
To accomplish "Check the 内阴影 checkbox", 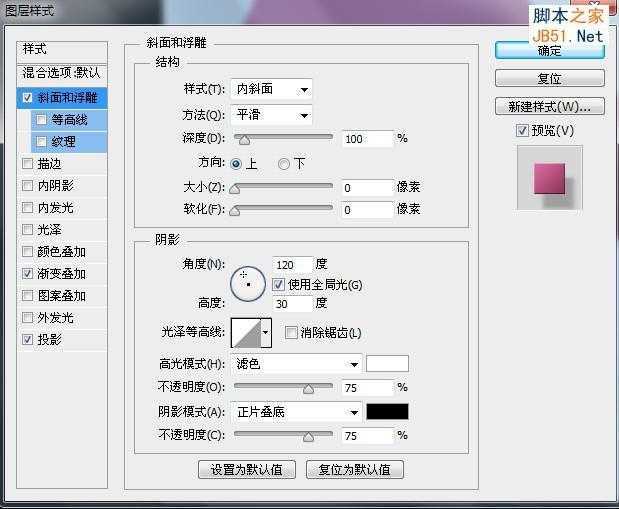I will [x=27, y=185].
